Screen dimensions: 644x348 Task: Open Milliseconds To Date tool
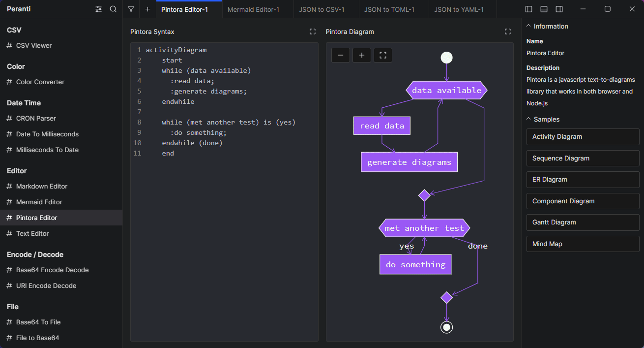tap(61, 150)
